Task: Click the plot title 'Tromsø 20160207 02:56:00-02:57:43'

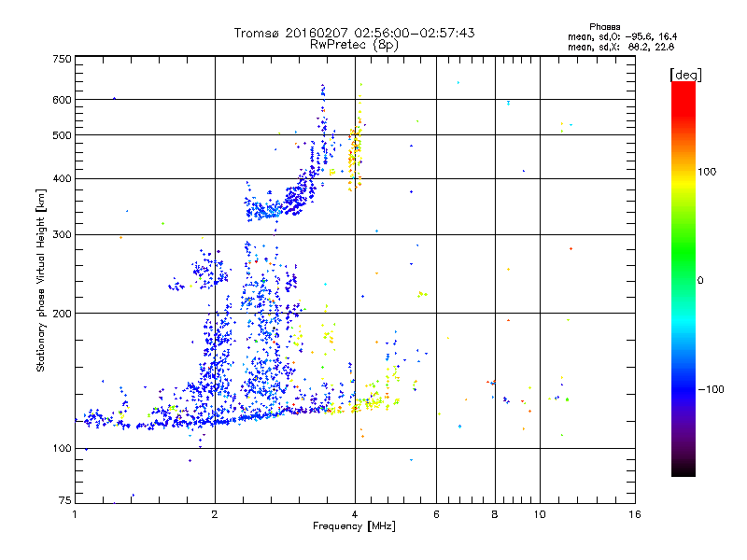Action: [x=354, y=33]
